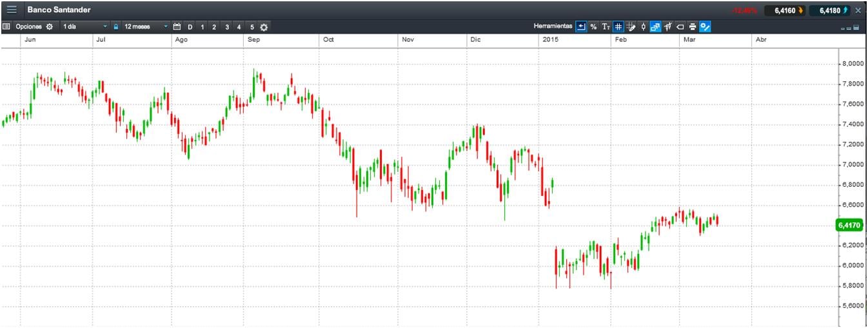This screenshot has width=868, height=328.
Task: Click the percent scale tool
Action: [x=593, y=26]
